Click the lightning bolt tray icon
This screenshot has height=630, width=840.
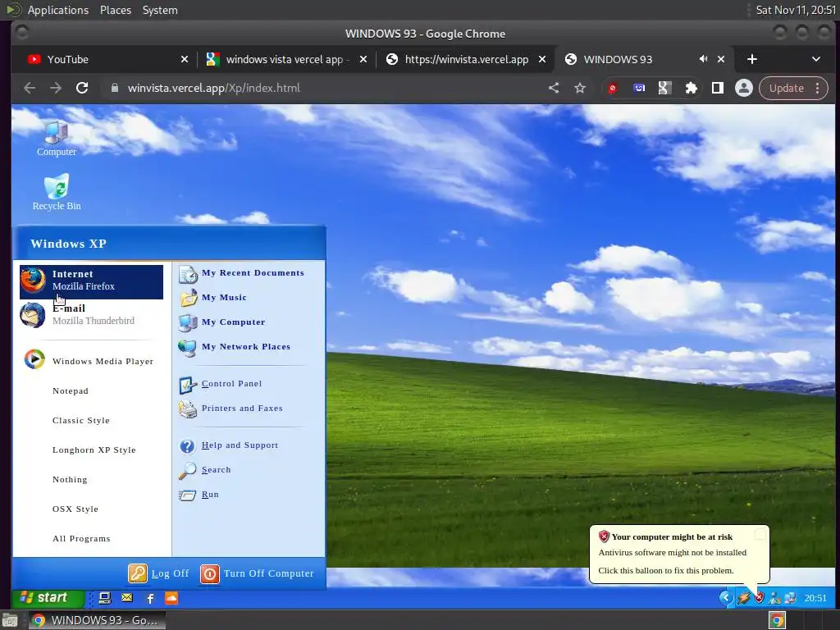pos(743,598)
